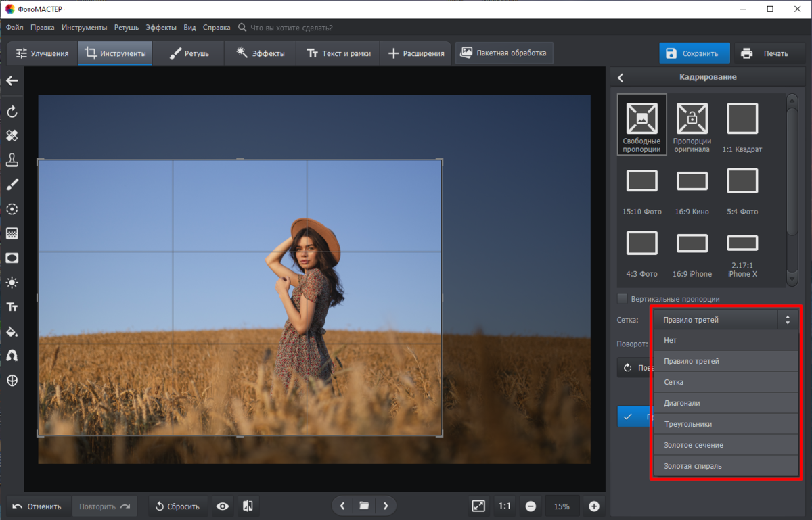The width and height of the screenshot is (812, 520).
Task: Click the 15% zoom level field
Action: click(x=562, y=506)
